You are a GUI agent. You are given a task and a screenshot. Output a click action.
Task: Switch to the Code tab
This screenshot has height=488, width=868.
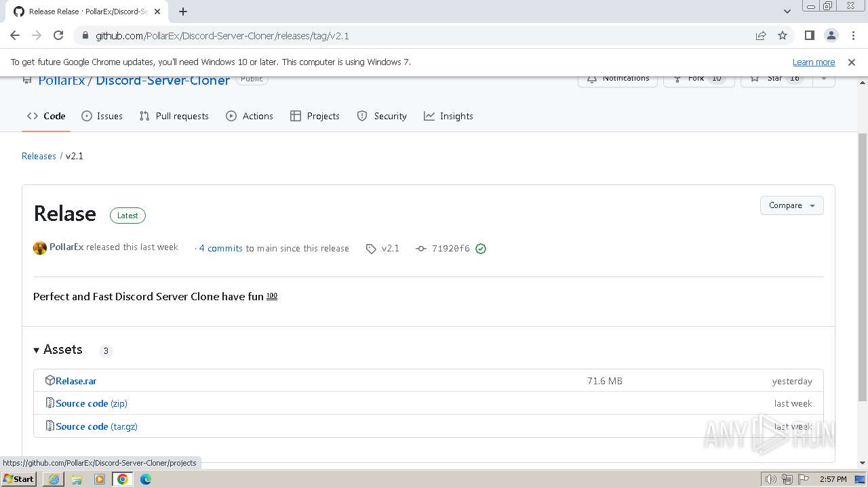tap(46, 116)
